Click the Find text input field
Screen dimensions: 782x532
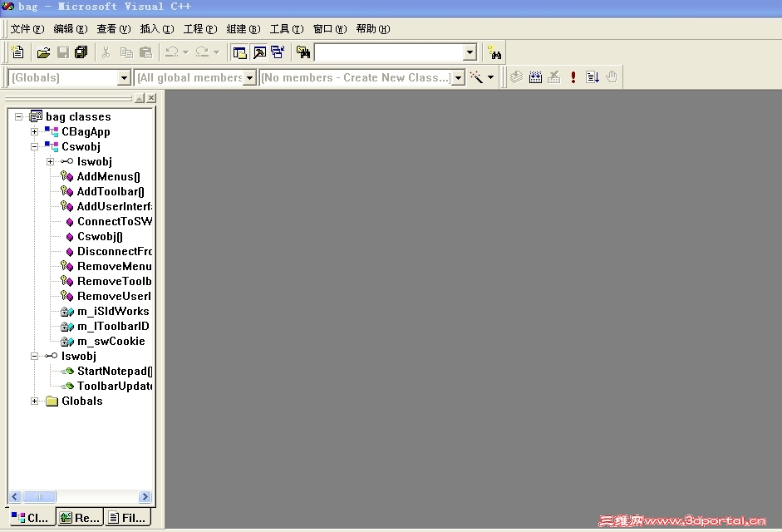389,52
